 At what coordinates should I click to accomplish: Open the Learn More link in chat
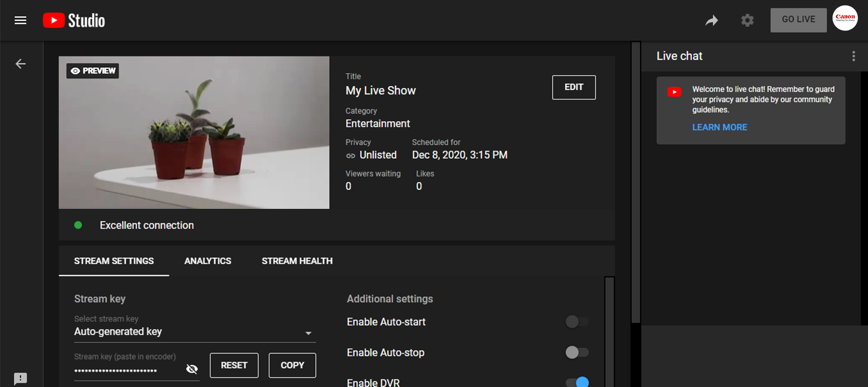(720, 127)
